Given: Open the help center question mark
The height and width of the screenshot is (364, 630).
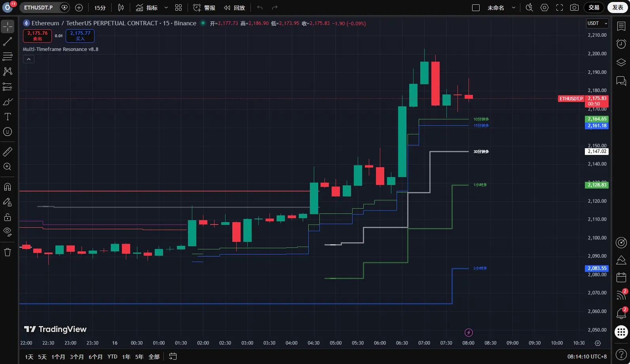Looking at the screenshot, I should click(621, 355).
